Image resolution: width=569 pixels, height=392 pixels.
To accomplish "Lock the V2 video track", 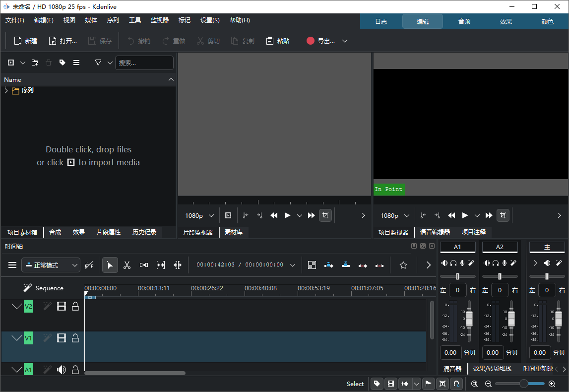I will pyautogui.click(x=75, y=307).
